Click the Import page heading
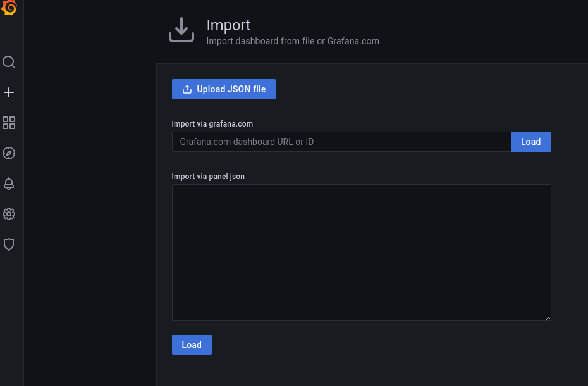This screenshot has width=588, height=386. click(228, 25)
